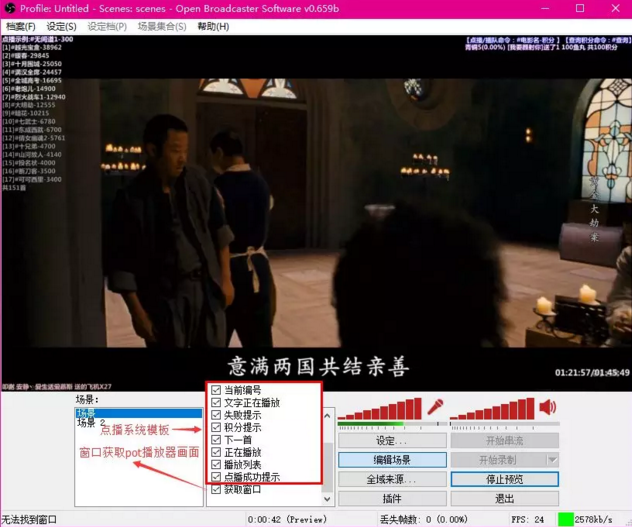
Task: Open the 场景集合(S) menu
Action: point(162,27)
